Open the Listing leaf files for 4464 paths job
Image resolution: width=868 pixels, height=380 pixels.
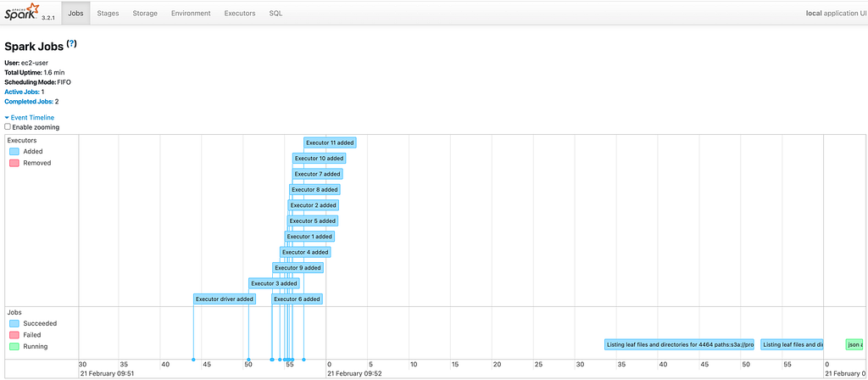coord(680,344)
